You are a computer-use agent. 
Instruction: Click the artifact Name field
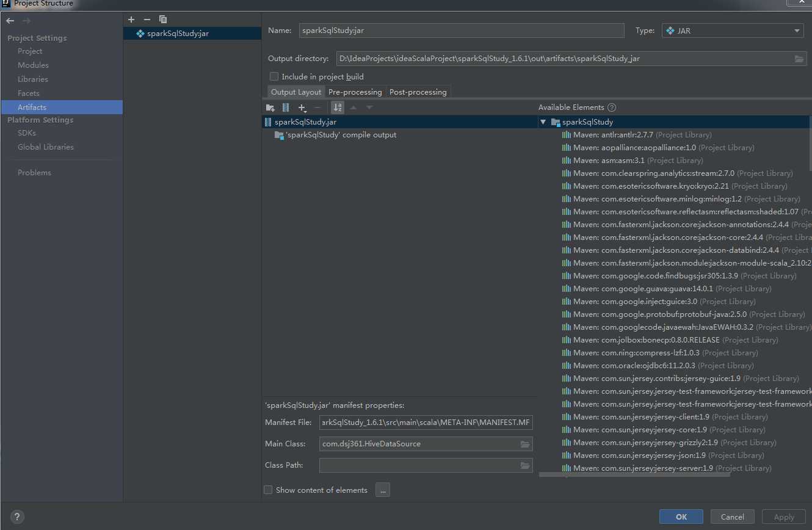tap(462, 31)
